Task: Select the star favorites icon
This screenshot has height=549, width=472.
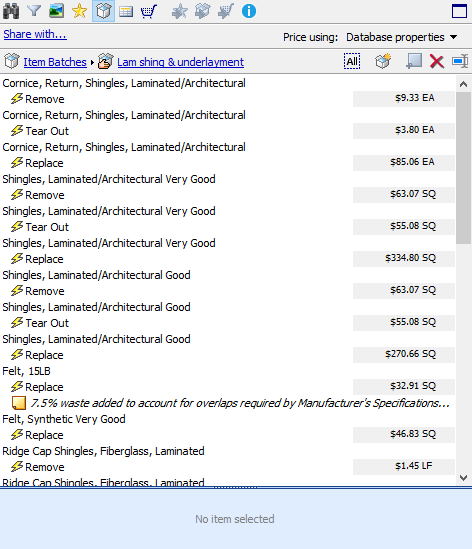Action: [79, 11]
